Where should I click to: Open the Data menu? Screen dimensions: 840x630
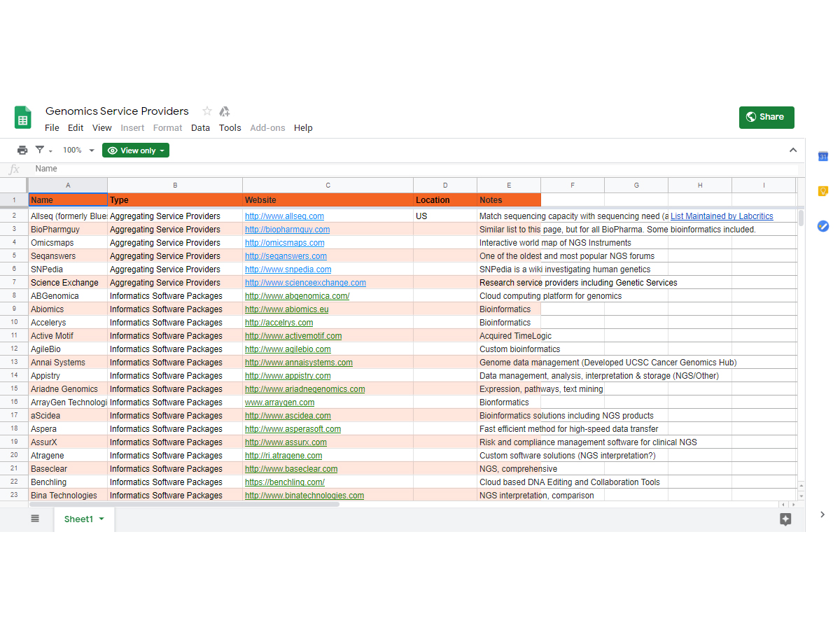[x=200, y=128]
